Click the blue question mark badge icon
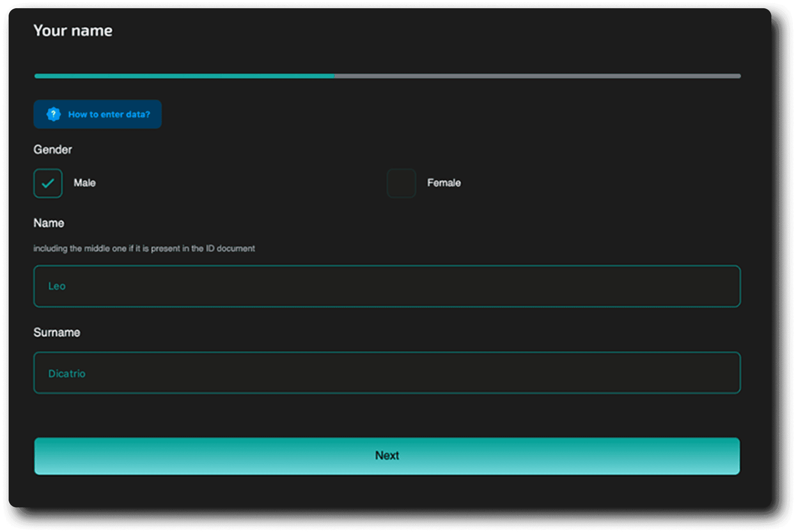The width and height of the screenshot is (796, 532). pos(53,114)
